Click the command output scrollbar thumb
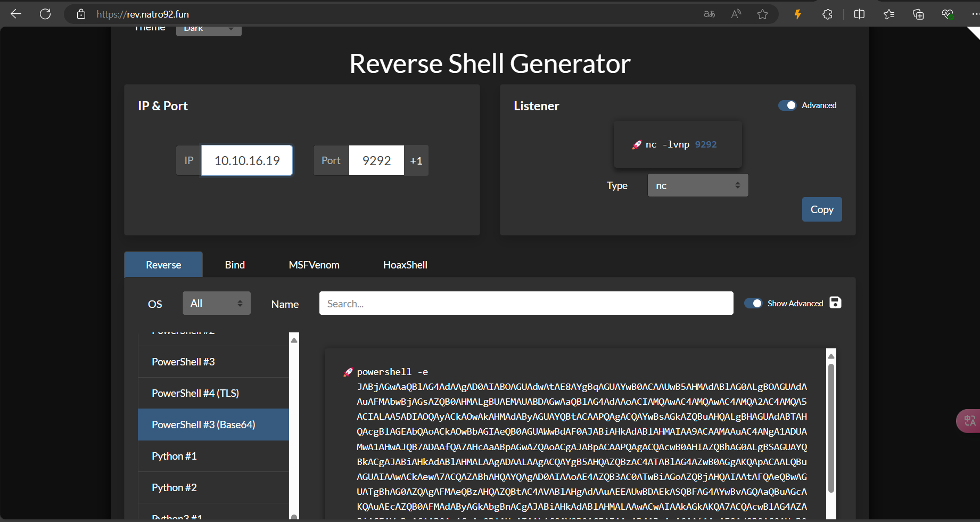980x522 pixels. [831, 428]
